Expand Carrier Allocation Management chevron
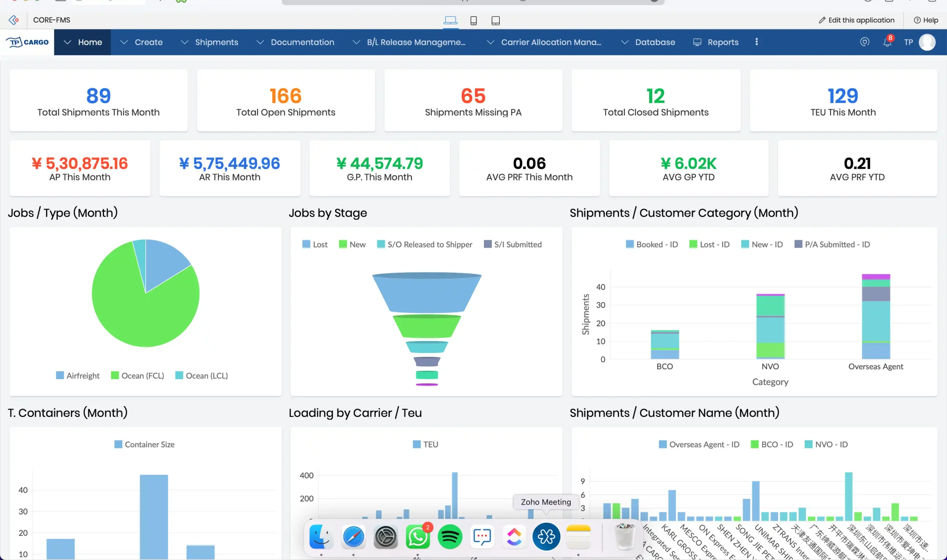Viewport: 947px width, 560px height. [491, 42]
